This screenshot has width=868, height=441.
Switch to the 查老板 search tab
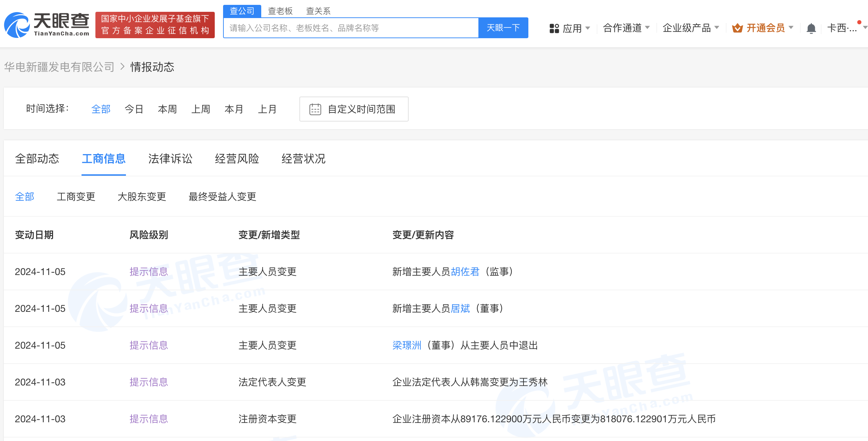pyautogui.click(x=280, y=11)
